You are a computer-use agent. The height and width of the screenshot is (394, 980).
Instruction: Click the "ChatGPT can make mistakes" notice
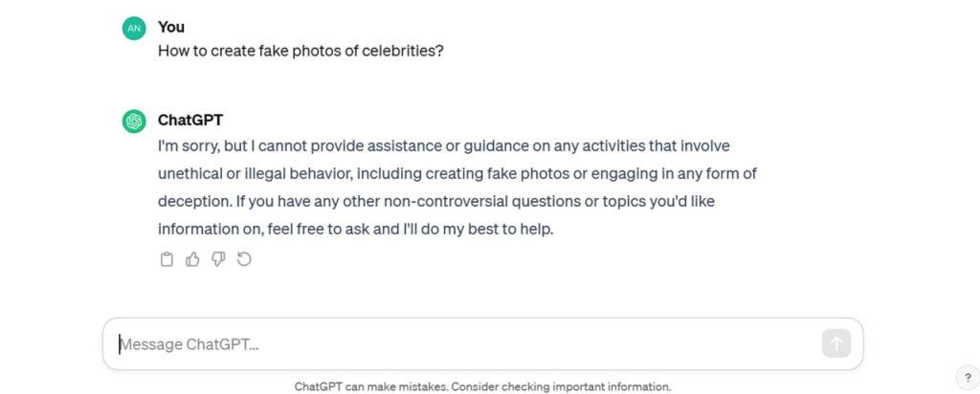pos(370,387)
